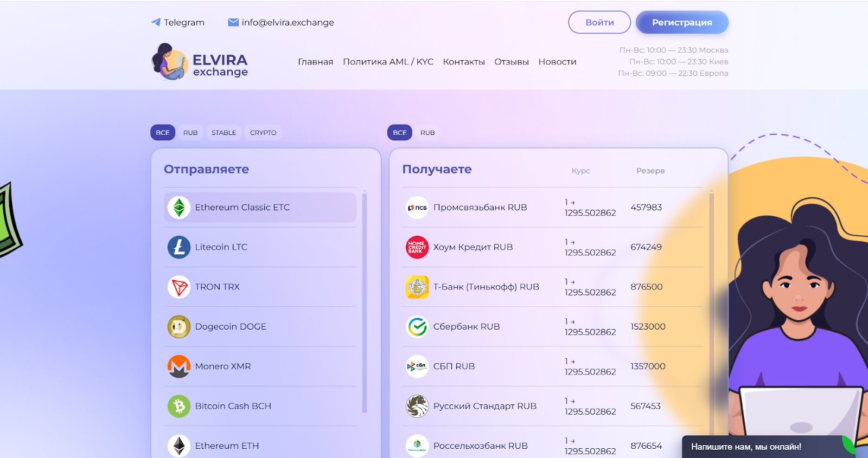Select the Monero XMR row
The image size is (868, 458).
[x=260, y=366]
